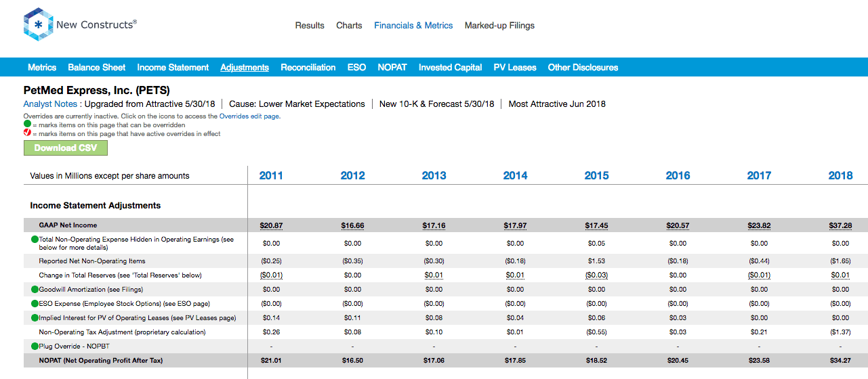Click the 2015 column header
Image resolution: width=868 pixels, height=379 pixels.
coord(596,176)
